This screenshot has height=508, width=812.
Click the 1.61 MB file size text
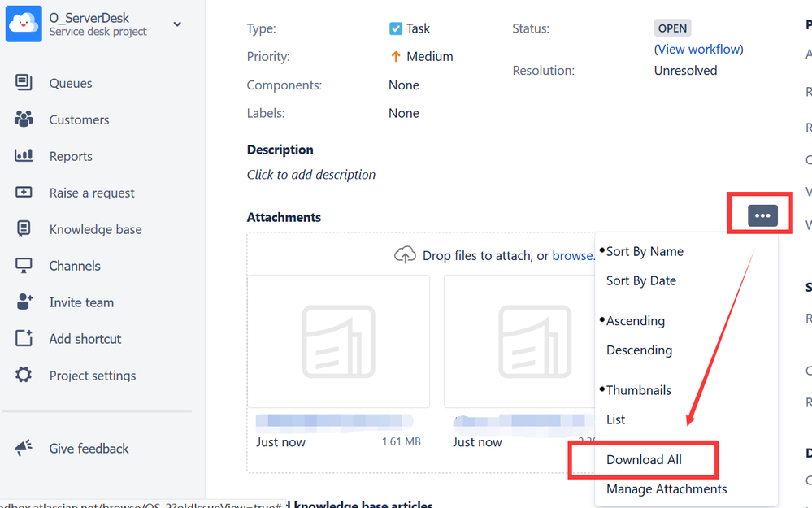coord(401,441)
